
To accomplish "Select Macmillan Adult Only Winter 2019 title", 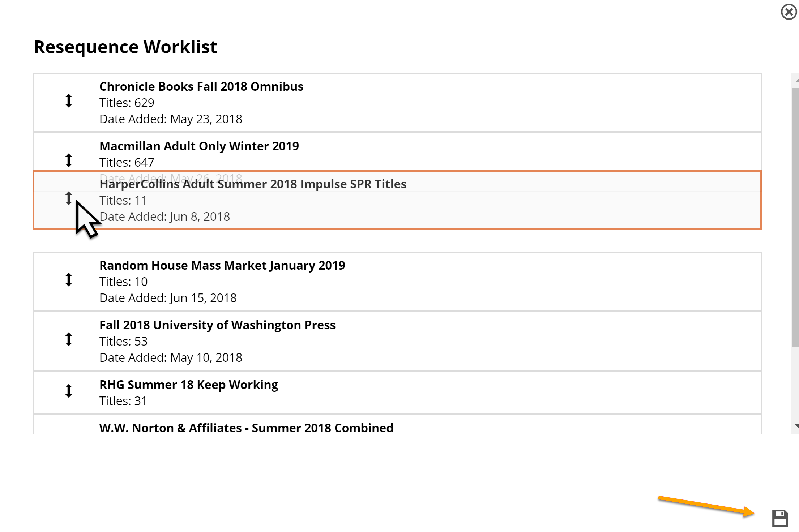I will pyautogui.click(x=199, y=146).
